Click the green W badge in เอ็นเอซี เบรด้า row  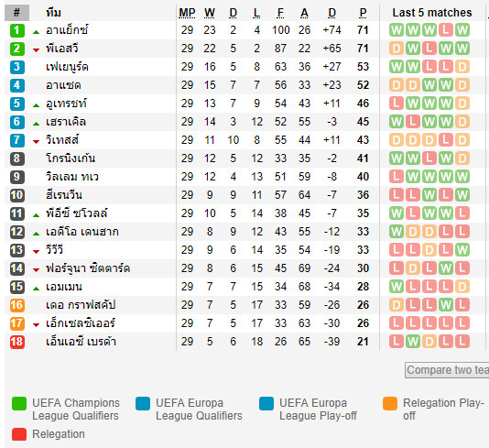click(x=413, y=342)
